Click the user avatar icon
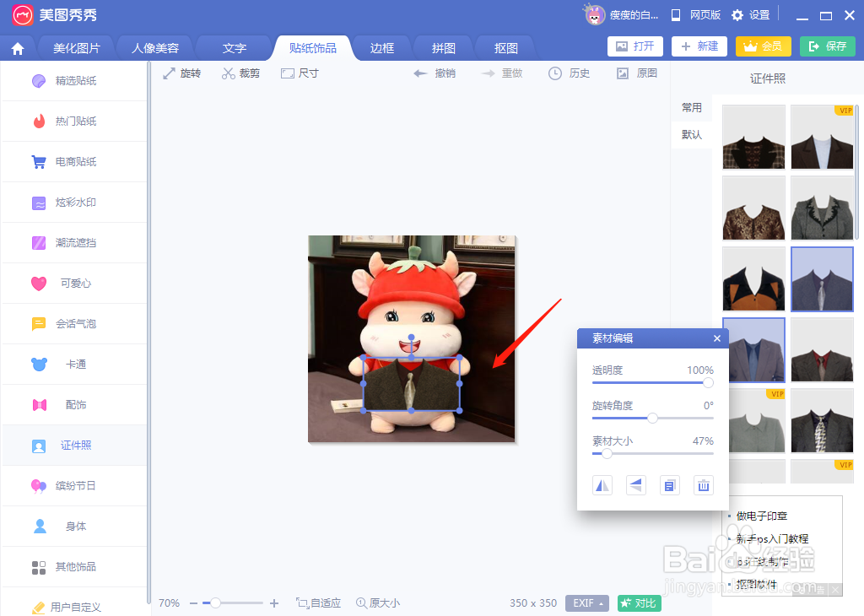 [594, 15]
